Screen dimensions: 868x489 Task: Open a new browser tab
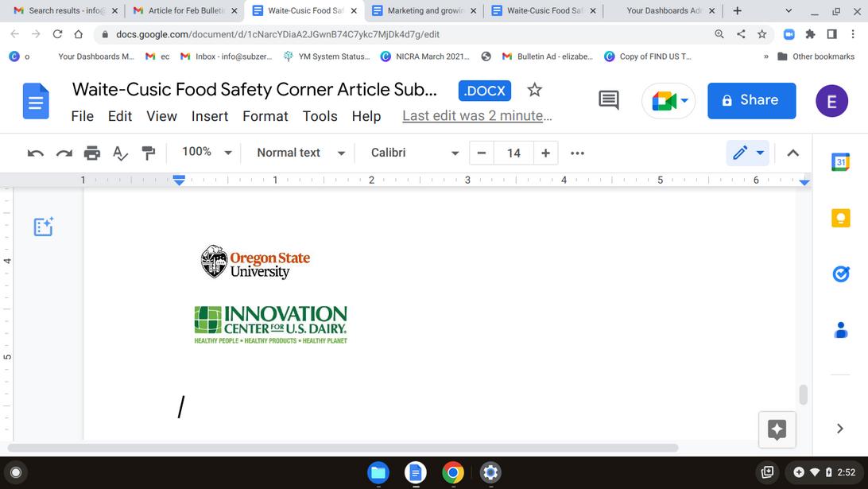coord(738,10)
